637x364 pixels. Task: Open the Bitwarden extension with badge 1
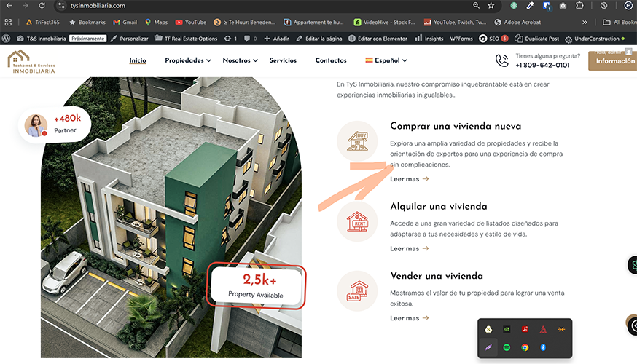click(x=547, y=6)
